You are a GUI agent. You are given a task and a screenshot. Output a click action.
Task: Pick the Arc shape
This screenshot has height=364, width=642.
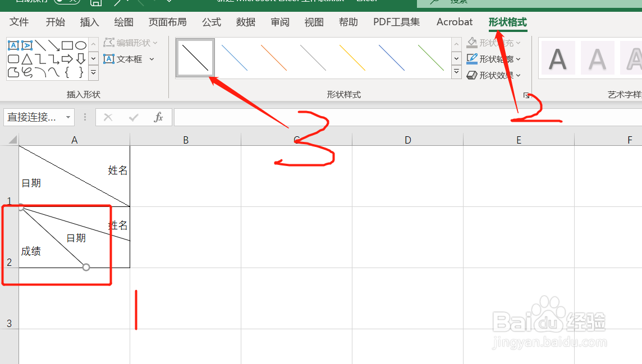click(x=40, y=72)
